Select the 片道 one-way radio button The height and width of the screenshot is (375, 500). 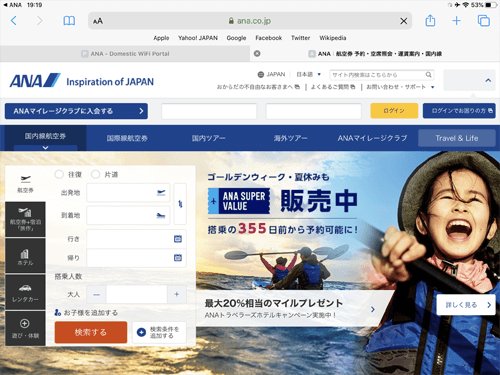[x=96, y=174]
